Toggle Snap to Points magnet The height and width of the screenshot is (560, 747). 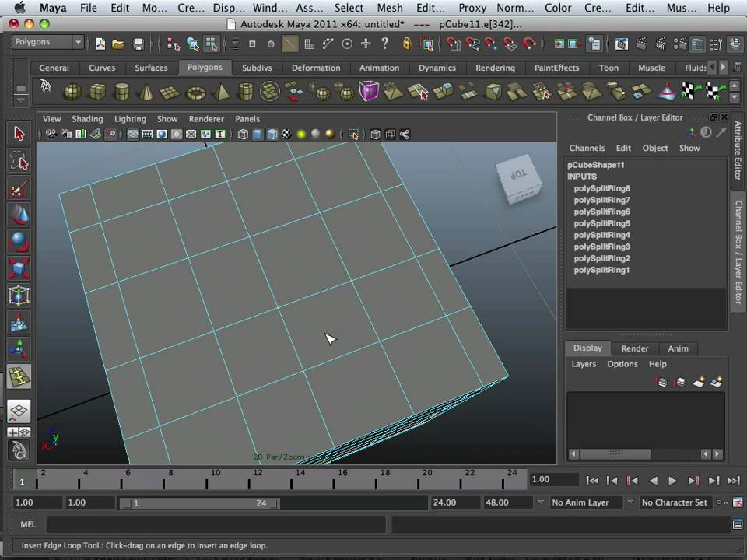tap(491, 44)
